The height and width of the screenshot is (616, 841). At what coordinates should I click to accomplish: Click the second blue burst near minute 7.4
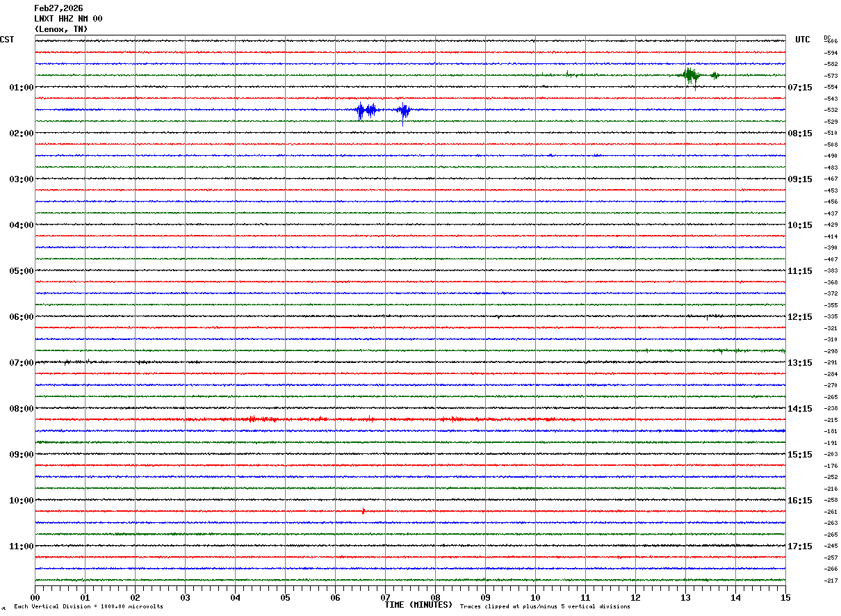(x=404, y=110)
